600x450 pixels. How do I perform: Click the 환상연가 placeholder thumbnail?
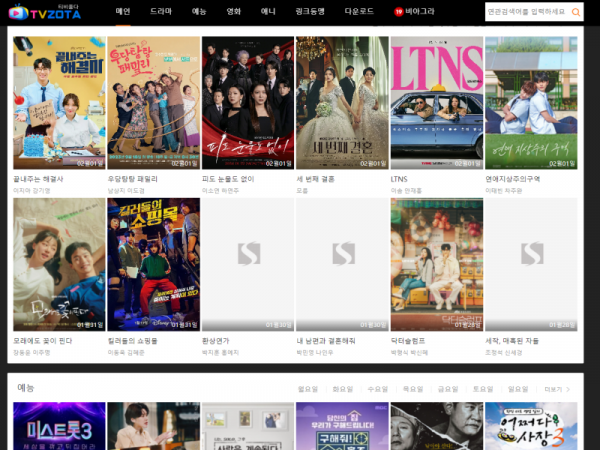248,264
